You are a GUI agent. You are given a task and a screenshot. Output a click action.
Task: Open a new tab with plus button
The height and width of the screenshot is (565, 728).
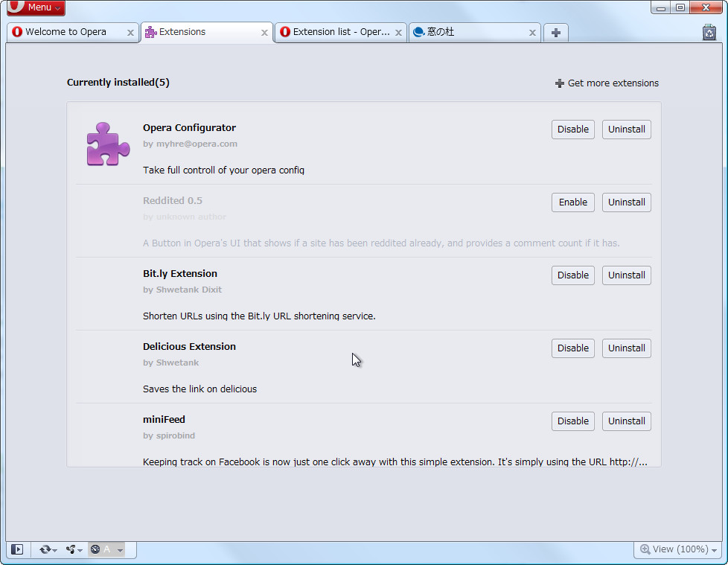click(556, 33)
